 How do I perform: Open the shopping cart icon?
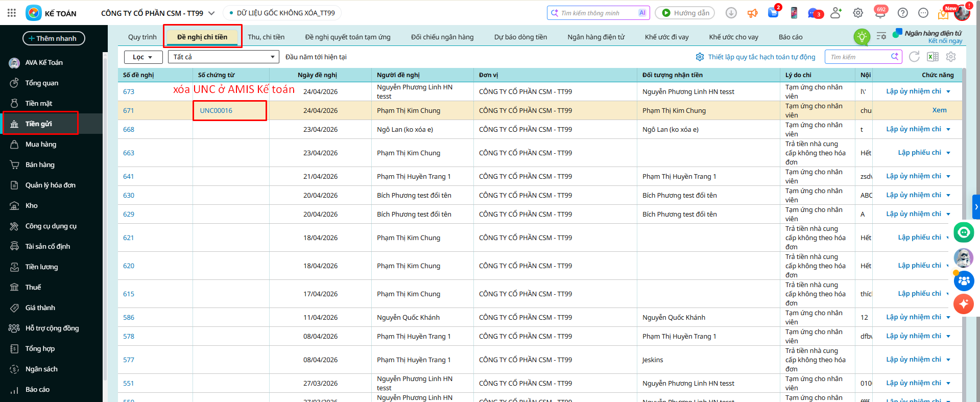coord(773,13)
